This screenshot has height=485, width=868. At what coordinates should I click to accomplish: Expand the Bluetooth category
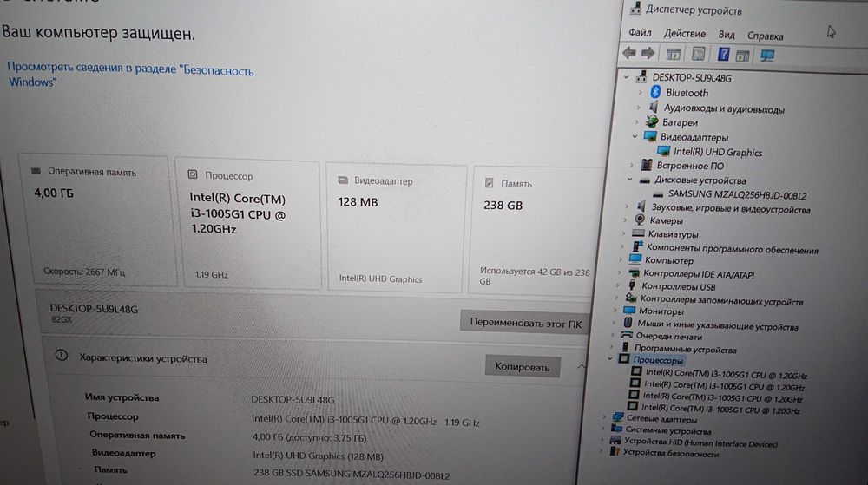pyautogui.click(x=640, y=92)
